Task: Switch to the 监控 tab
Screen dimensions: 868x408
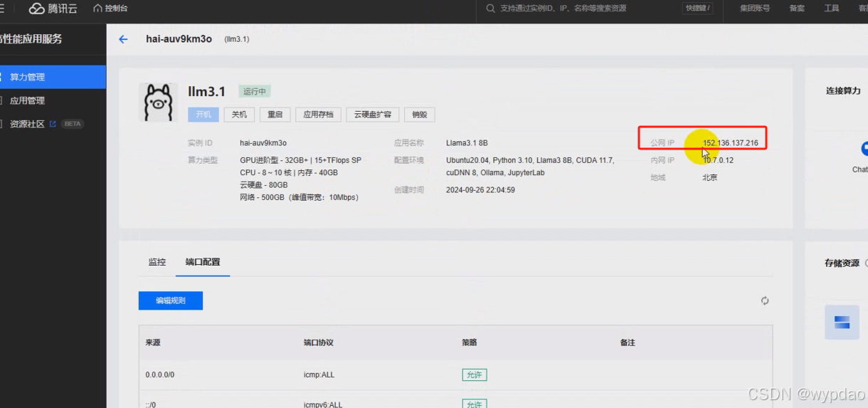Action: click(x=157, y=262)
